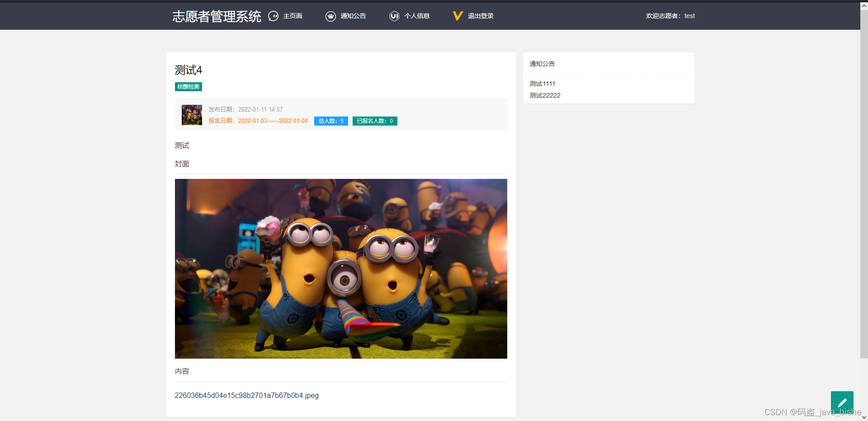Click the 测试4 activity title
868x421 pixels.
point(188,70)
